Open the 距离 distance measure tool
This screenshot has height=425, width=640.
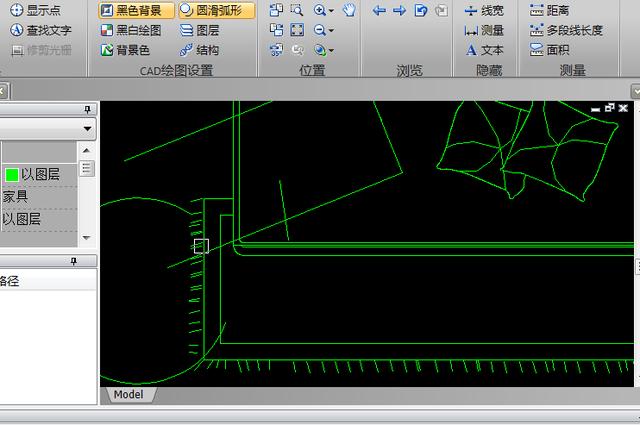coord(549,10)
